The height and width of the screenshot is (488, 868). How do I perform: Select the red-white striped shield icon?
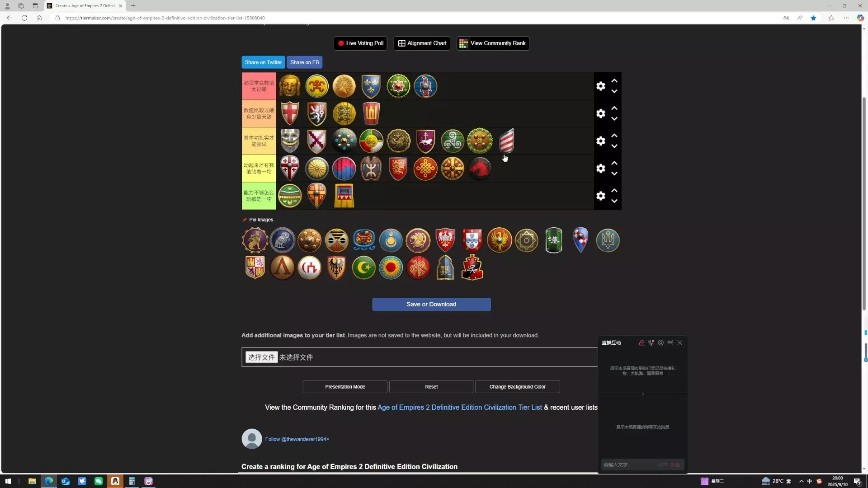(x=506, y=141)
